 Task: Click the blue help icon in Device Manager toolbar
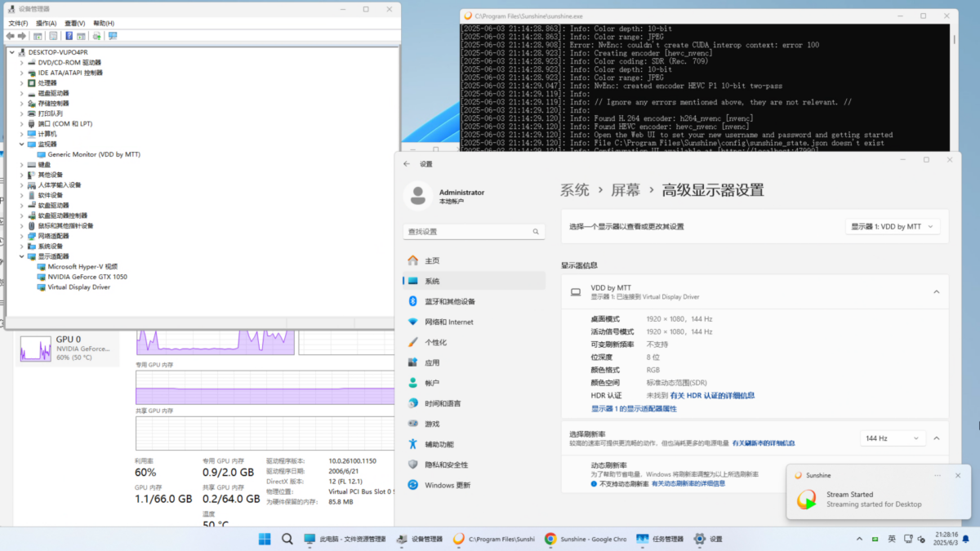pyautogui.click(x=69, y=36)
